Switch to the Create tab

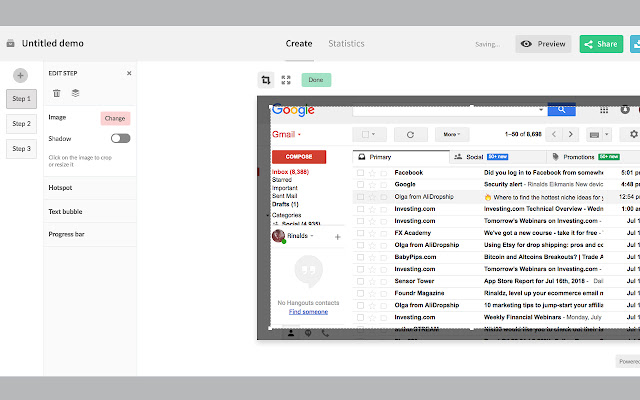pos(299,43)
